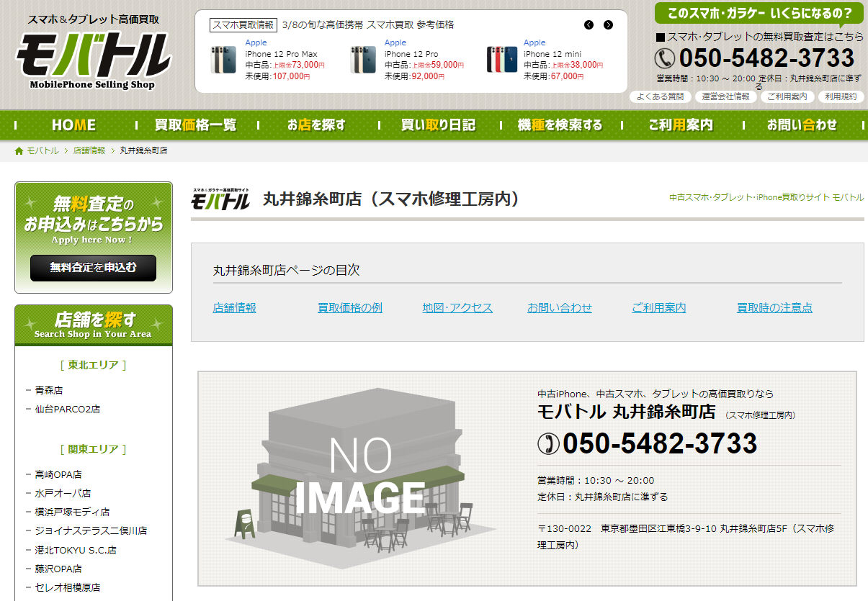The height and width of the screenshot is (601, 868).
Task: Click 店舗情報 in the breadcrumb
Action: click(89, 150)
